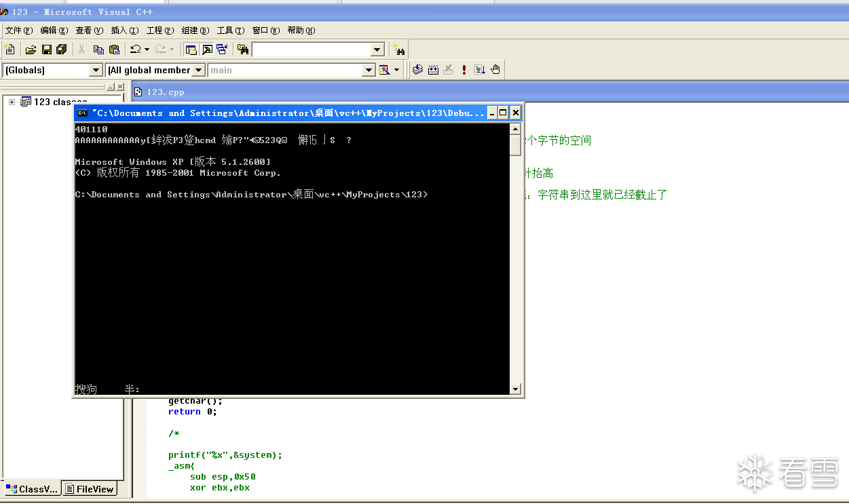This screenshot has width=849, height=504.
Task: Click the Build icon
Action: 433,70
